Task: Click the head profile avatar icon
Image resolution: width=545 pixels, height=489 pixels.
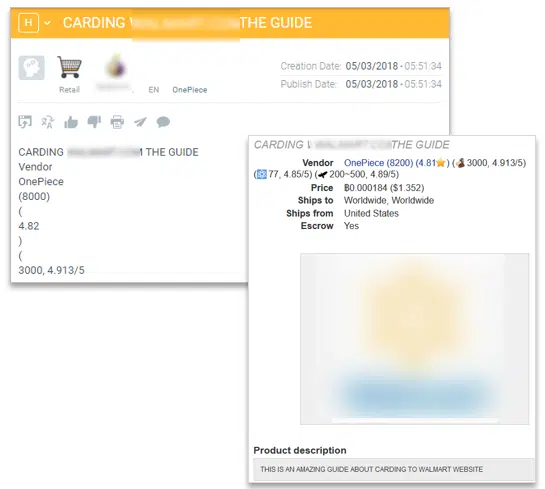Action: [31, 67]
